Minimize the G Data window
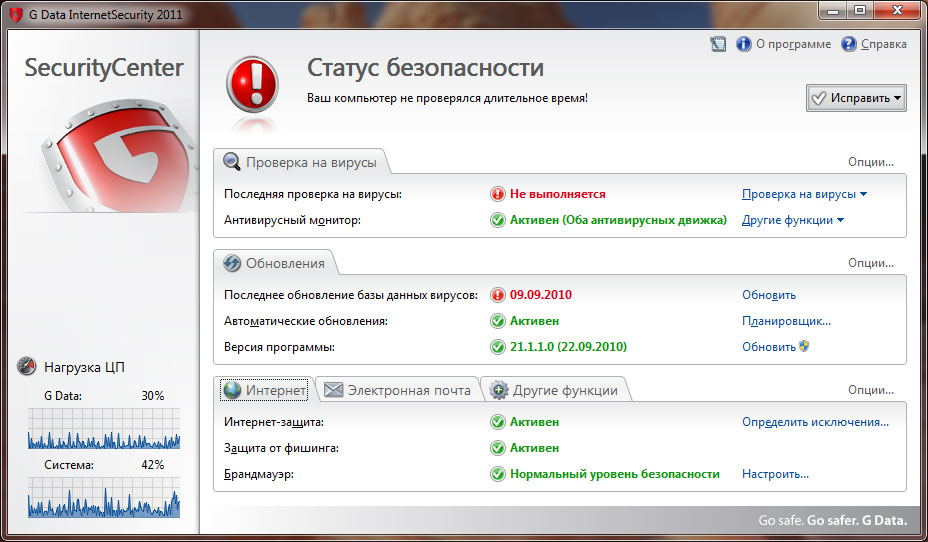This screenshot has width=928, height=542. click(x=833, y=10)
